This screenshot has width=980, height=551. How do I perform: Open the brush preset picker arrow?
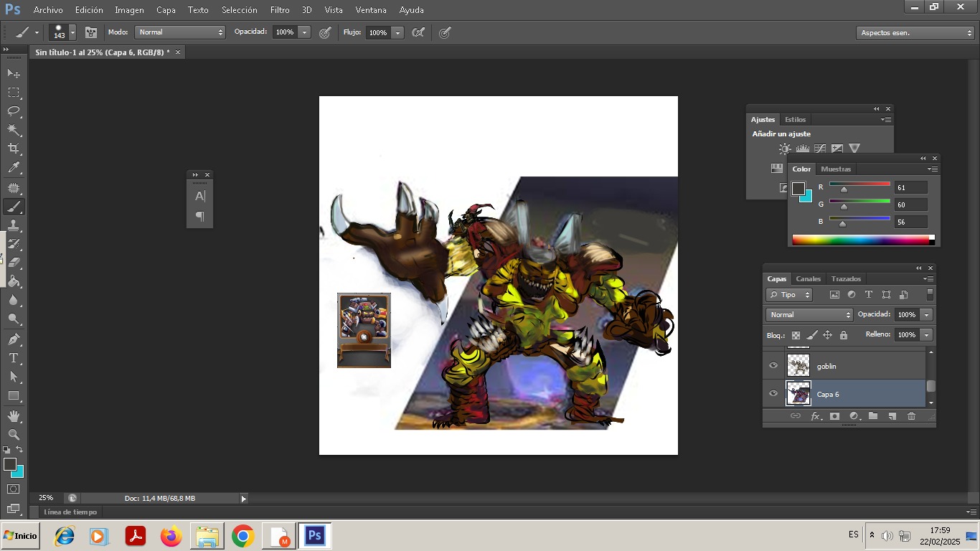pos(72,32)
